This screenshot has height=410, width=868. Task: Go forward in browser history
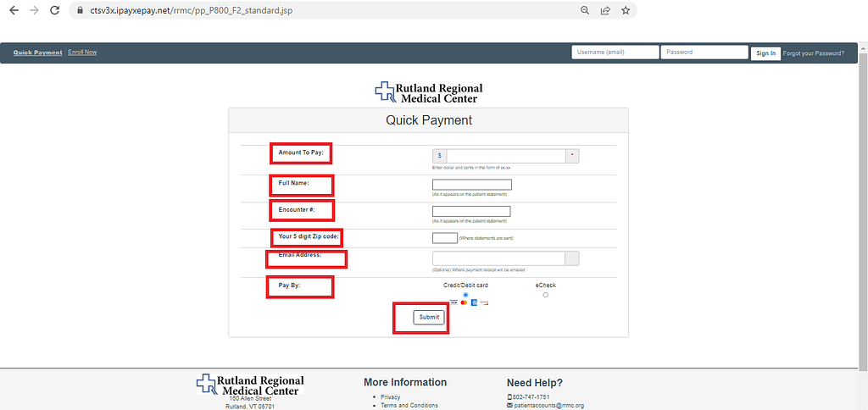34,10
